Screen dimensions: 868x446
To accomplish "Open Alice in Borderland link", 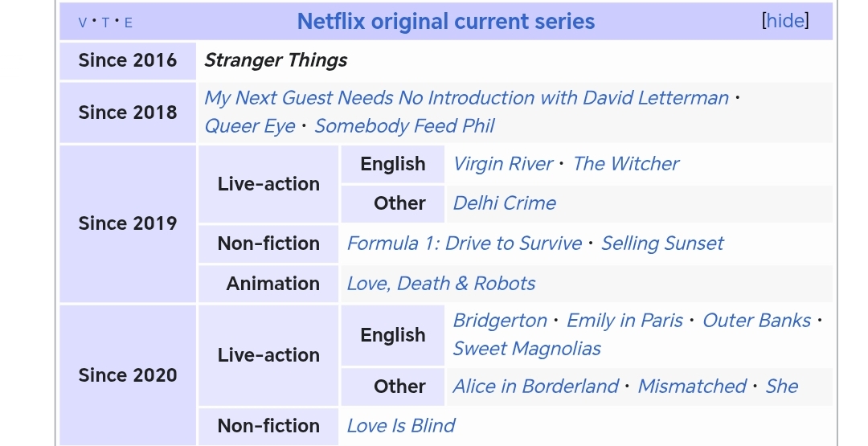I will tap(535, 387).
